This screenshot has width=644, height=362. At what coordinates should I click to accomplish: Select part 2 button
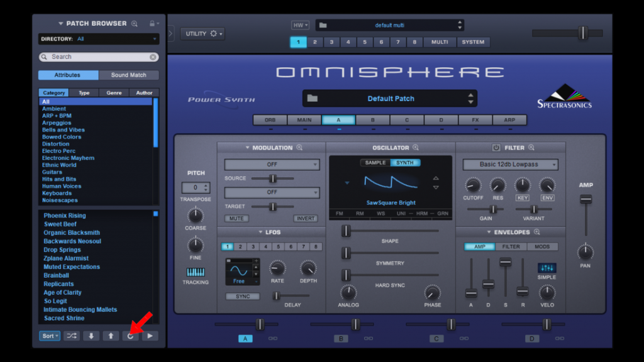(315, 42)
